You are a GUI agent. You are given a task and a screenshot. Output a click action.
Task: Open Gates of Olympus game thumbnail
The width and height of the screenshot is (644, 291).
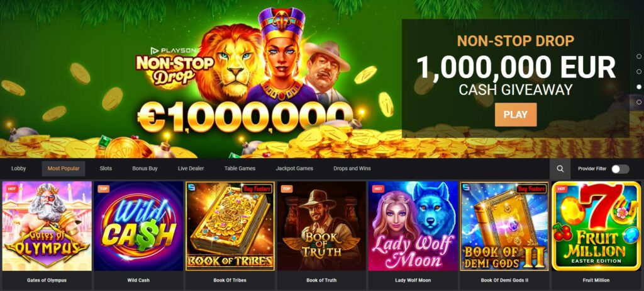[47, 226]
